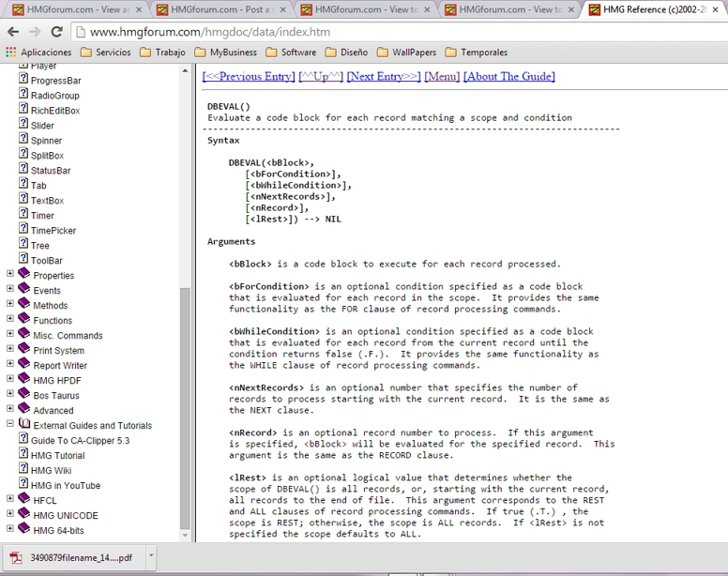Open the About The Guide link
The height and width of the screenshot is (576, 728).
pyautogui.click(x=508, y=76)
